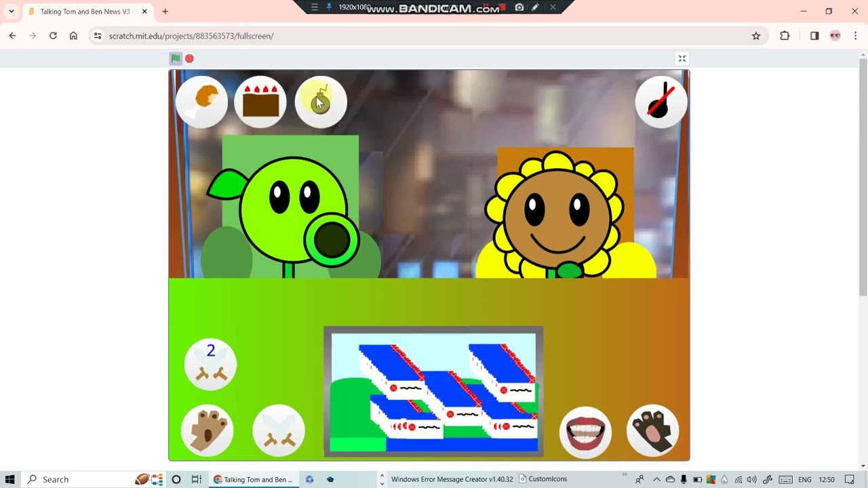Close the Bandicam recording bar
Viewport: 868px width, 488px height.
(553, 7)
